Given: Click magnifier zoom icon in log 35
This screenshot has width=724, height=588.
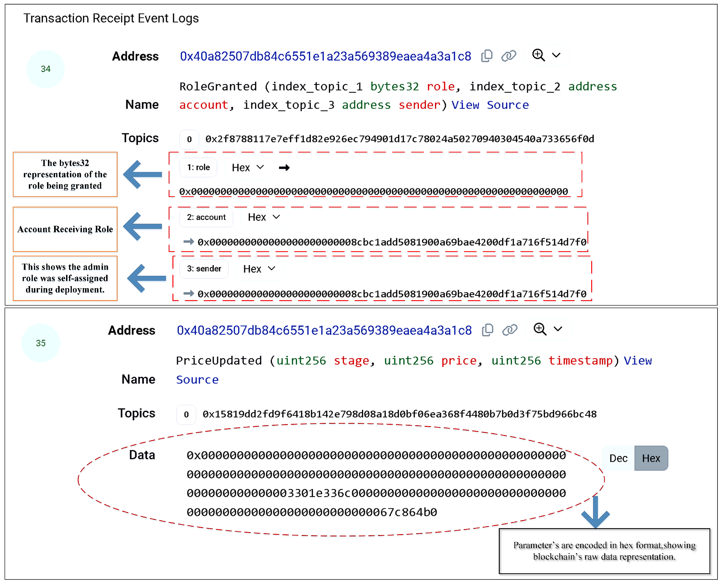Looking at the screenshot, I should pyautogui.click(x=540, y=329).
